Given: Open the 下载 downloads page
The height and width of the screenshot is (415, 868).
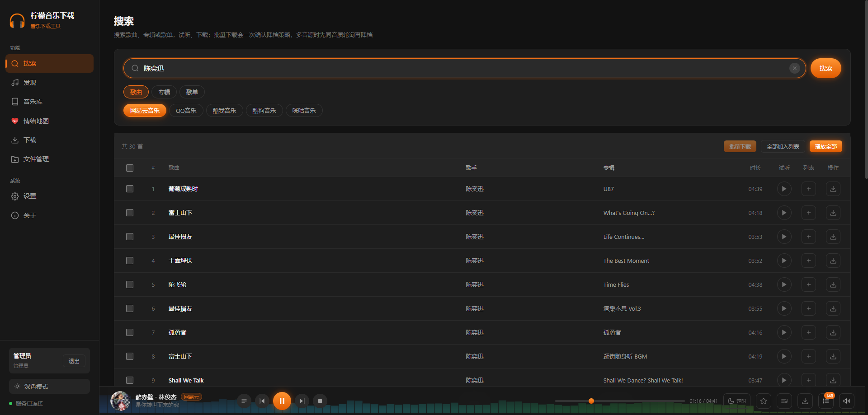Looking at the screenshot, I should click(49, 140).
